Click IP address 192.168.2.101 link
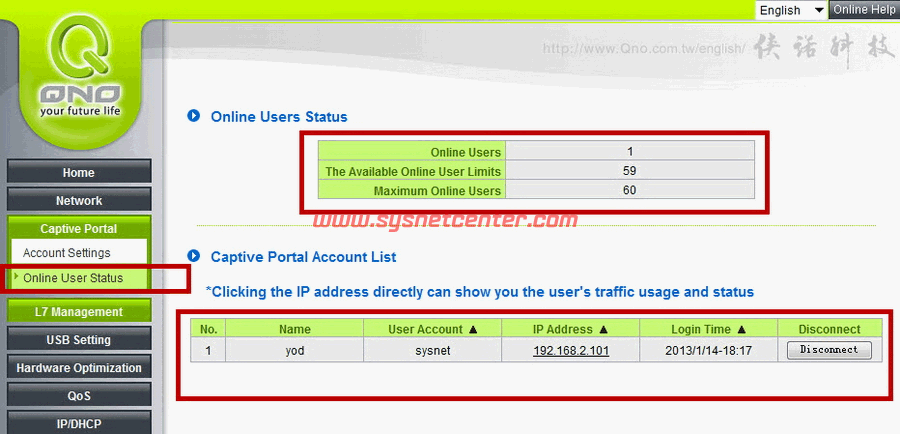Viewport: 900px width, 434px height. point(570,351)
